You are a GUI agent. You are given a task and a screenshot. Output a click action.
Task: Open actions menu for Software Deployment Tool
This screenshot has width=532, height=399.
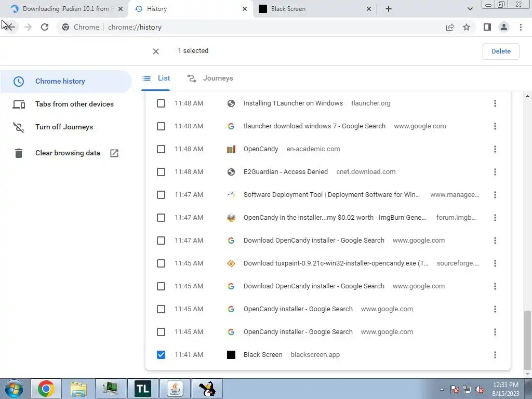[x=495, y=195]
